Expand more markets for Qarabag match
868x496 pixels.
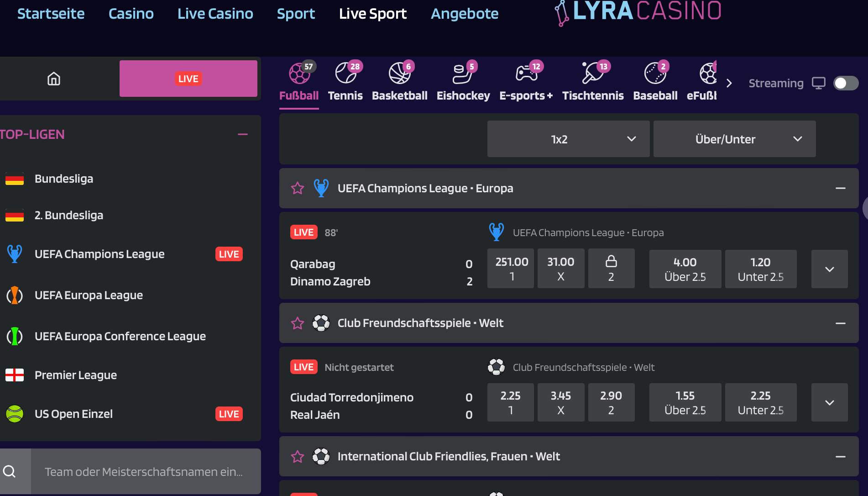830,269
